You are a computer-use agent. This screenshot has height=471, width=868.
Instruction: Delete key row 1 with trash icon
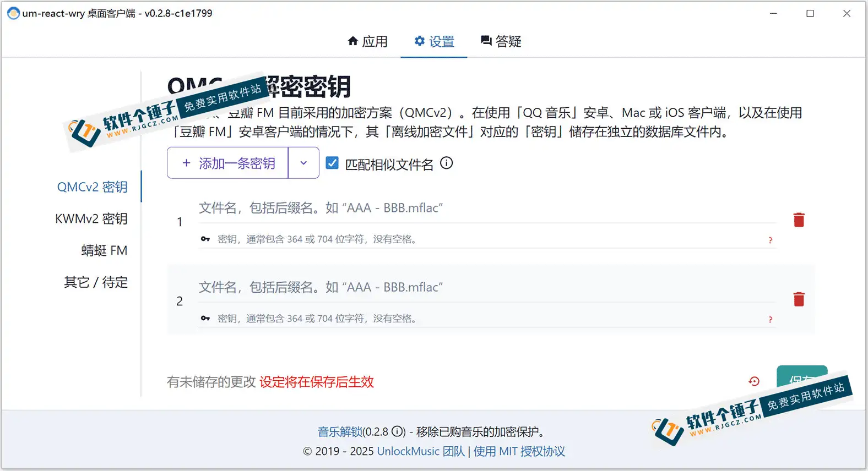[799, 220]
